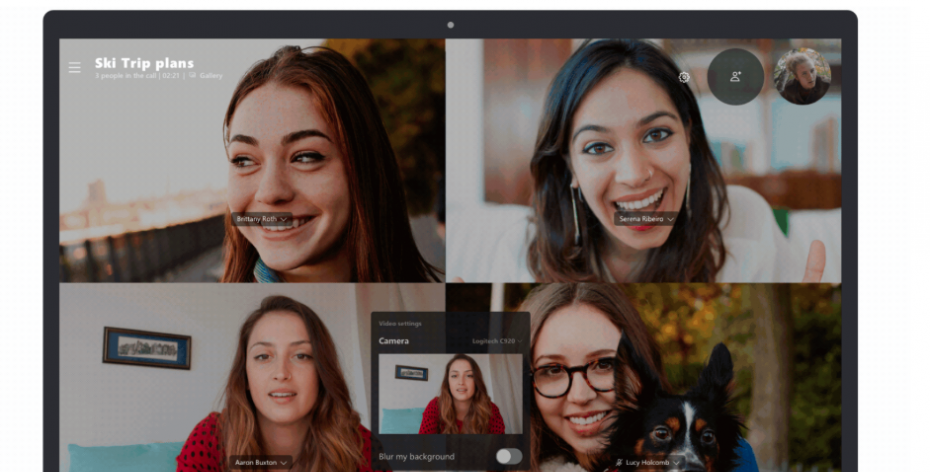Click the muted microphone icon beside Lucy Holcomb

coord(619,463)
